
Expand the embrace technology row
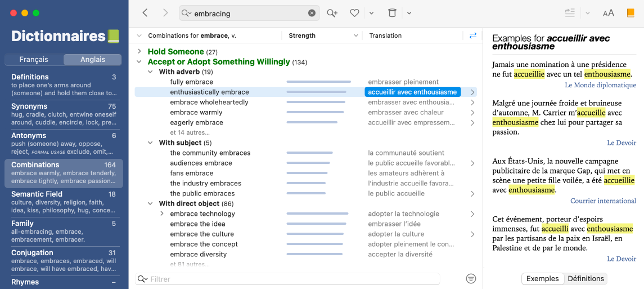[x=162, y=214]
